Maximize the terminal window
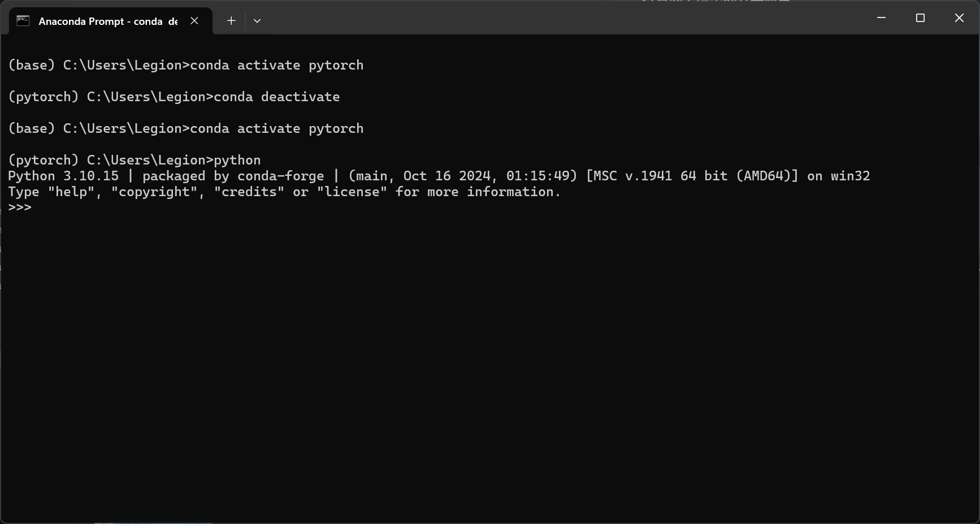980x524 pixels. click(920, 18)
